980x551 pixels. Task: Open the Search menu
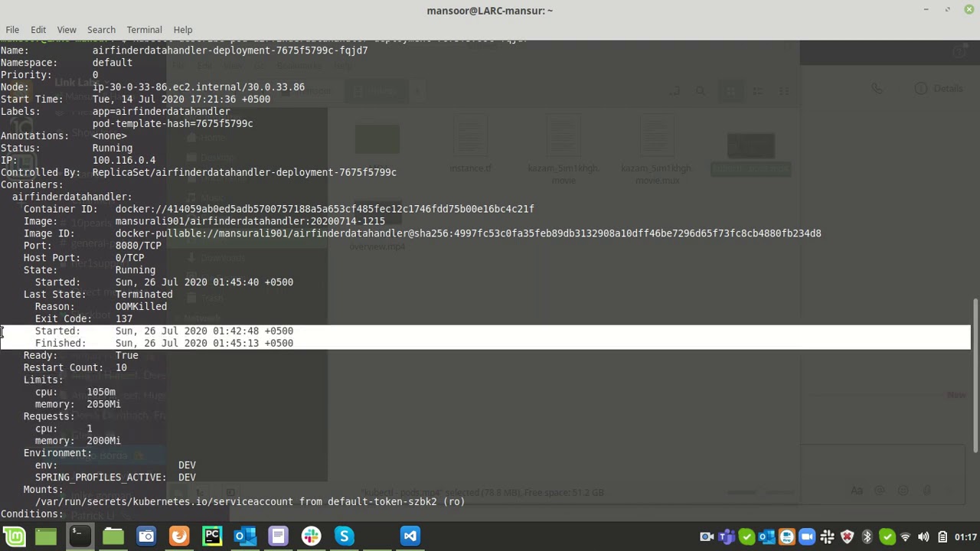coord(101,30)
